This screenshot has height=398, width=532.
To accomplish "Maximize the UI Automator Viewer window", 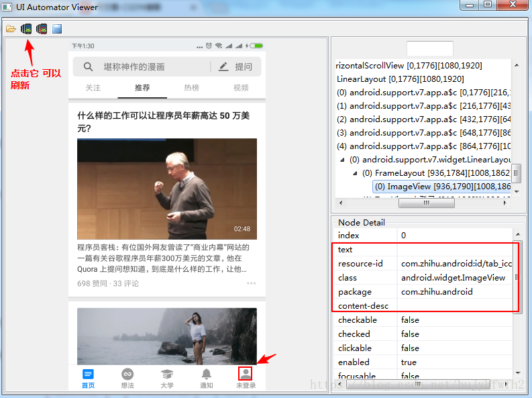I will pyautogui.click(x=488, y=5).
